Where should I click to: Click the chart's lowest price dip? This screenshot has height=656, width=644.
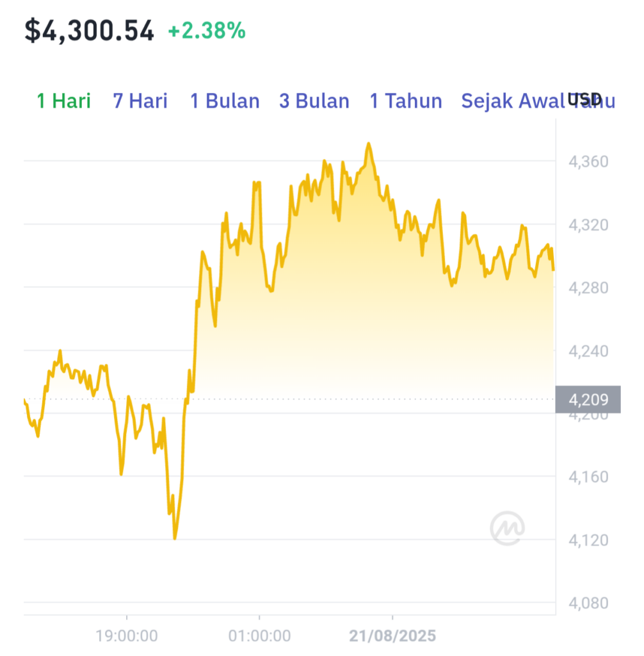point(174,538)
